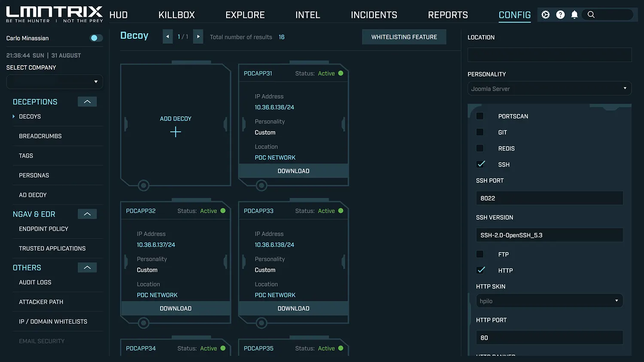This screenshot has width=644, height=362.
Task: Click the PDCAPP35 green status indicator
Action: pos(341,348)
